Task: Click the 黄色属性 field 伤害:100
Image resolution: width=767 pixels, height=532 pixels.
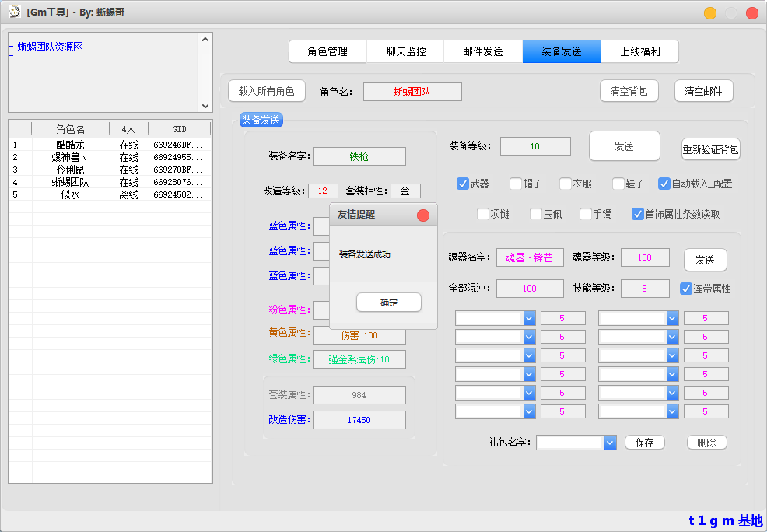Action: [359, 335]
